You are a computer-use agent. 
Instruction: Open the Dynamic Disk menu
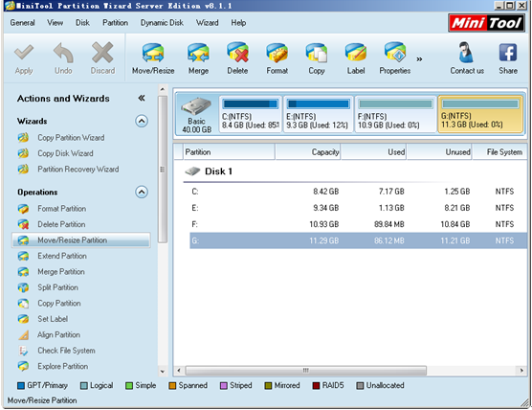click(162, 23)
